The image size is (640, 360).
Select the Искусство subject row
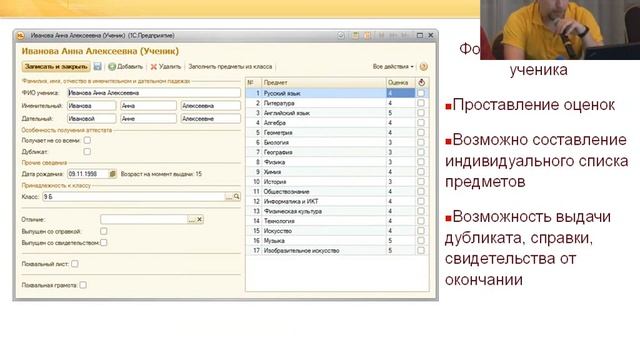click(x=337, y=231)
